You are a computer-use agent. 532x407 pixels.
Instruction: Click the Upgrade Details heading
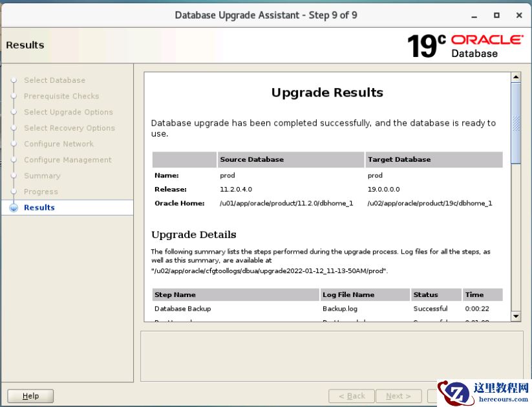pyautogui.click(x=194, y=235)
